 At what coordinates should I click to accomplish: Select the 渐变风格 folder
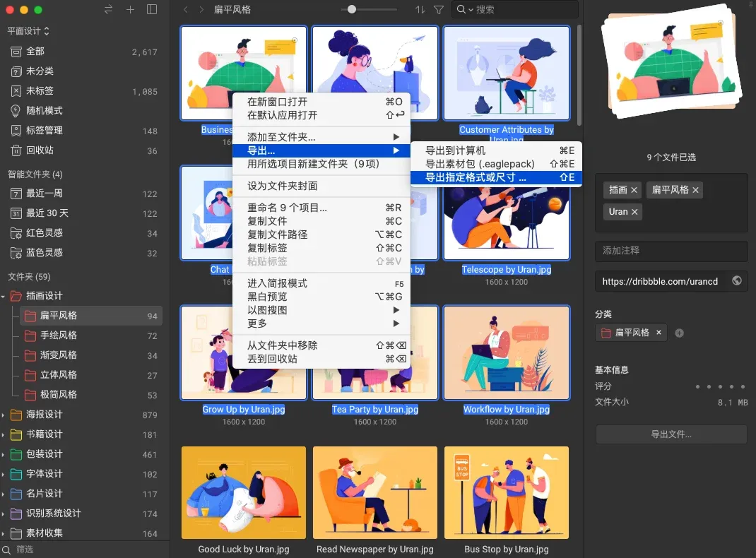coord(91,355)
